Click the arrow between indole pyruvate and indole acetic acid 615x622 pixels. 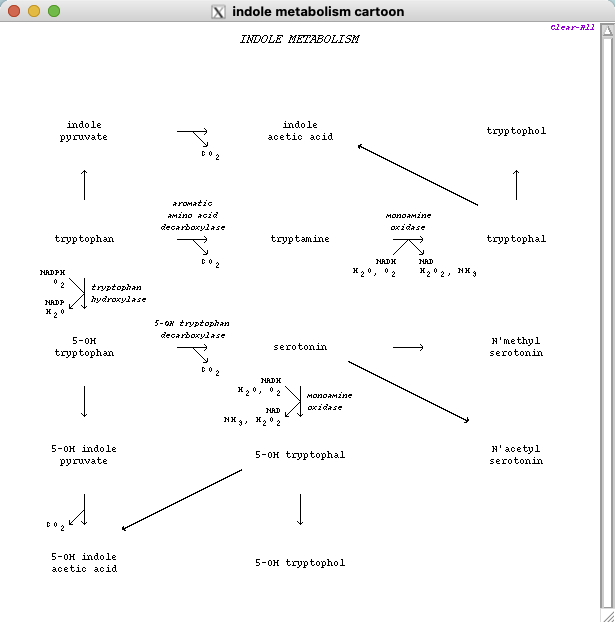(x=192, y=131)
